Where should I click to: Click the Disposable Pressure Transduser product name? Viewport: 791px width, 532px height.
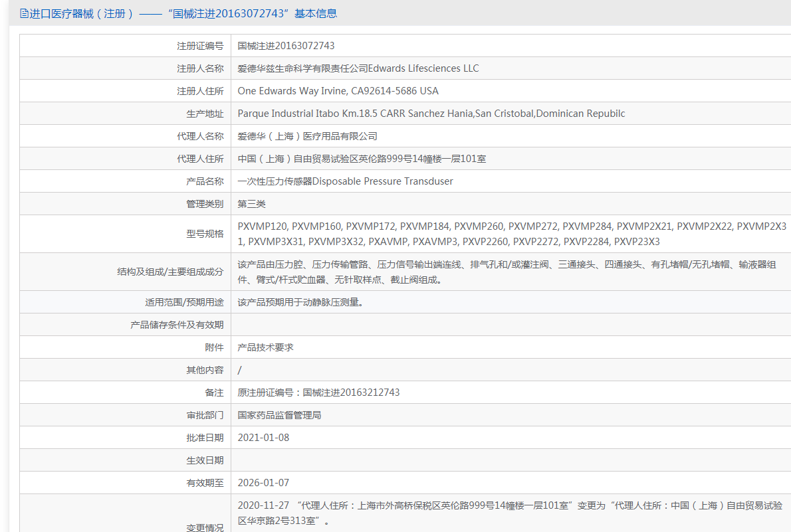[x=345, y=181]
